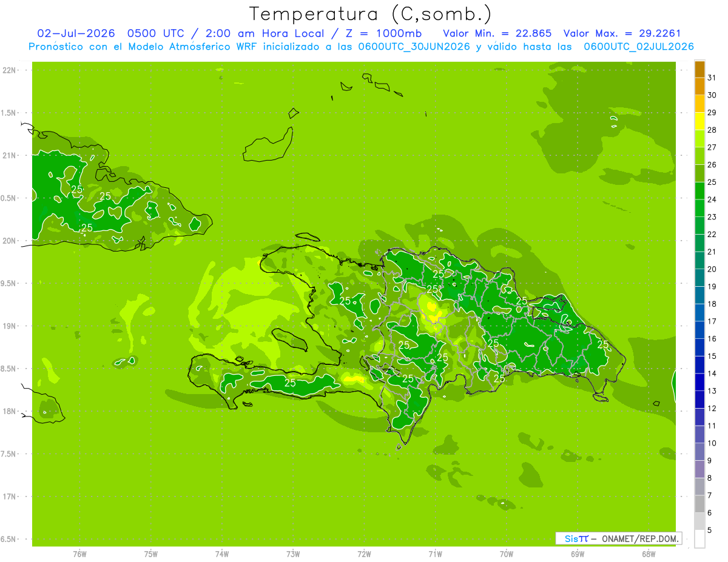This screenshot has width=728, height=562.
Task: Click the teal 19 degree legend swatch
Action: pos(699,278)
